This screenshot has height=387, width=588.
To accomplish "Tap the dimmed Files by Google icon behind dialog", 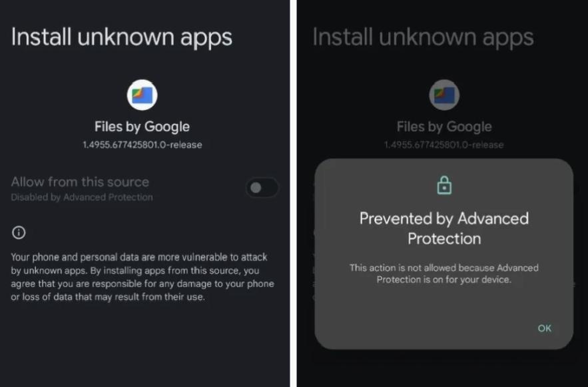I will pos(444,95).
